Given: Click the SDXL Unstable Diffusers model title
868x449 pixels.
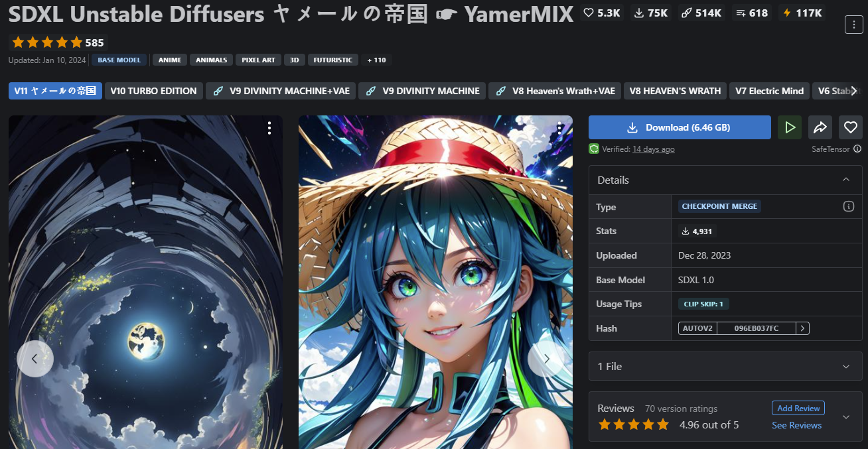Looking at the screenshot, I should (x=291, y=14).
